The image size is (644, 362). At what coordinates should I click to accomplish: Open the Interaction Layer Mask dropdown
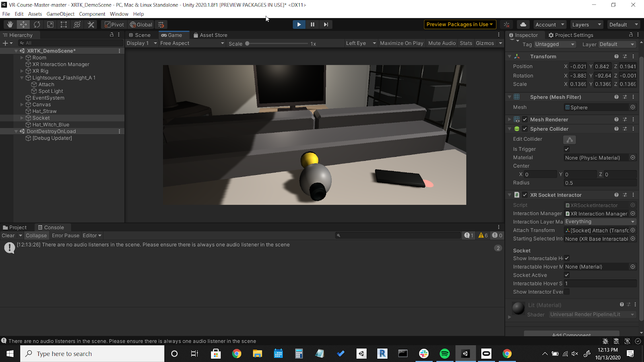coord(599,222)
